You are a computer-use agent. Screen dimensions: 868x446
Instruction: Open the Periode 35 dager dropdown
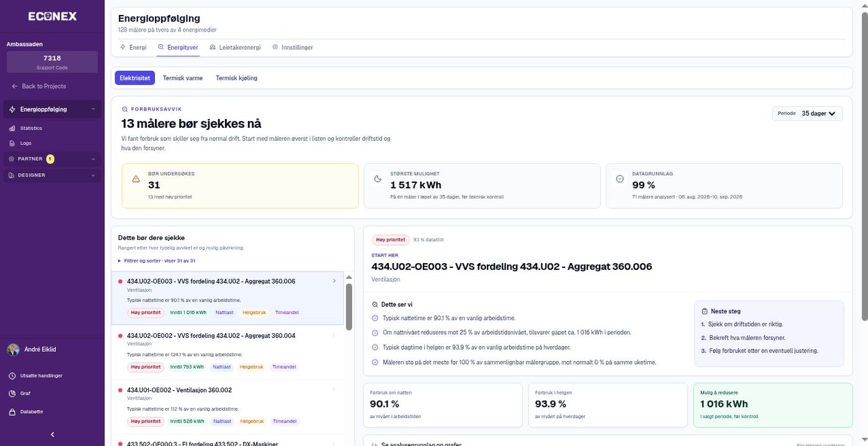tap(807, 114)
